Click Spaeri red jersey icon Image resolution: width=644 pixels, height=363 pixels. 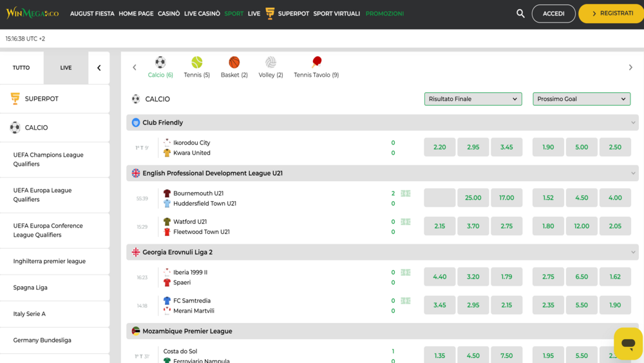coord(167,282)
